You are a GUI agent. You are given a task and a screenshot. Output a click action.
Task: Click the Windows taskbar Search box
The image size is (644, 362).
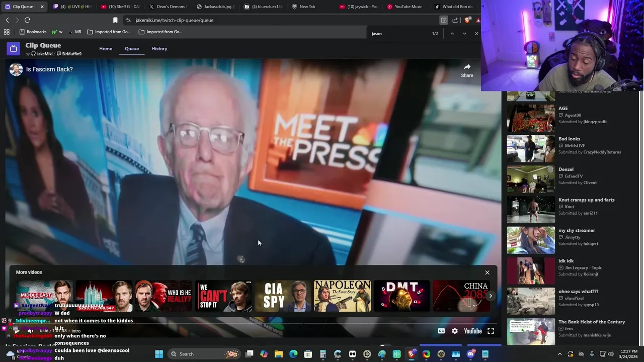[x=203, y=354]
